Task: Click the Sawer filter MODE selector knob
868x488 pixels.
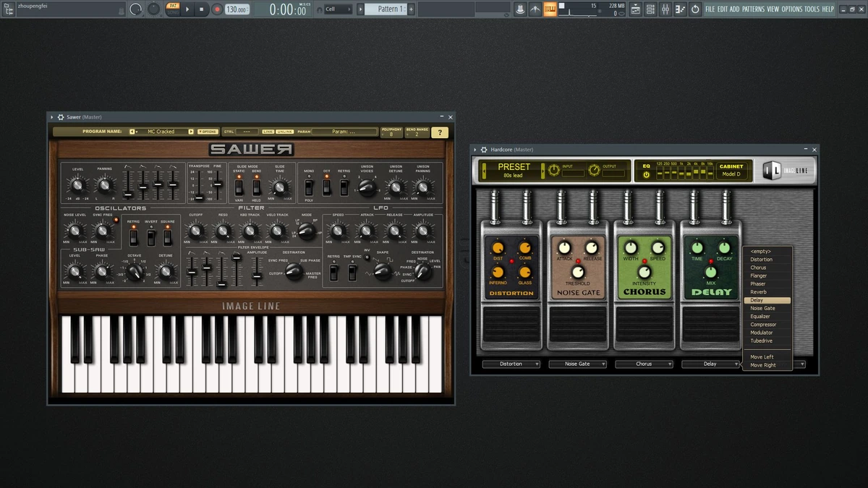Action: 306,231
